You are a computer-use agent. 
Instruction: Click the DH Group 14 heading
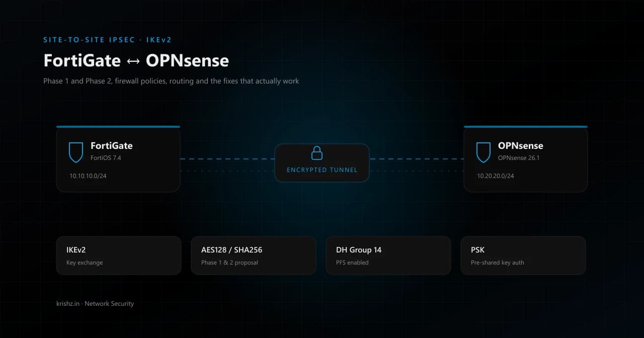point(359,250)
